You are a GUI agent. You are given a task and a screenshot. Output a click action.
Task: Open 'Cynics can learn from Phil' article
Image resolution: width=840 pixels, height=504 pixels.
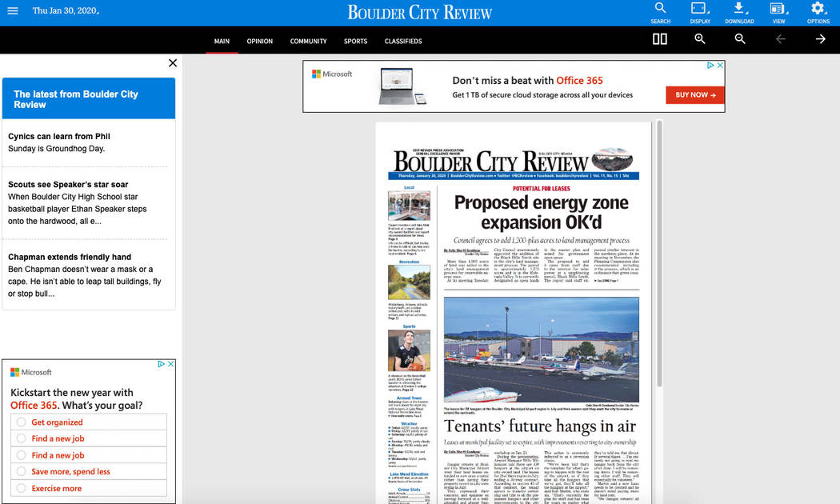59,137
